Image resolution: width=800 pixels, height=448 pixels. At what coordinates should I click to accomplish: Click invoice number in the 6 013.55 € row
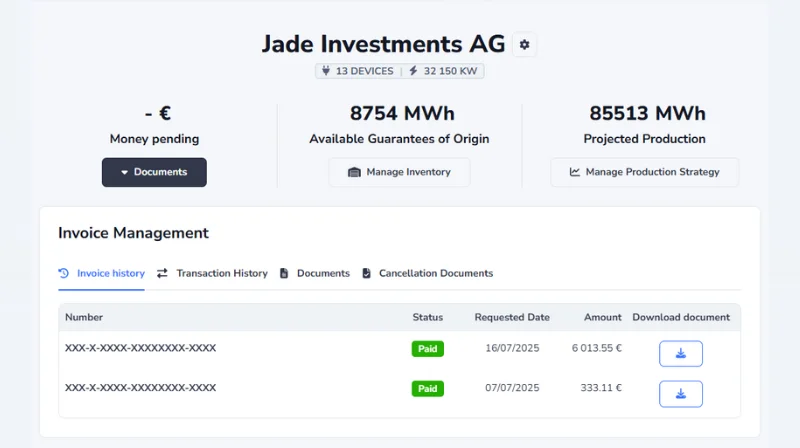[140, 348]
